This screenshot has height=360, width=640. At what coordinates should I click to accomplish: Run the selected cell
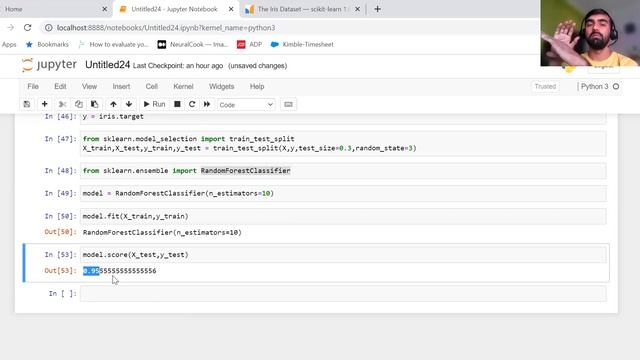pos(154,104)
